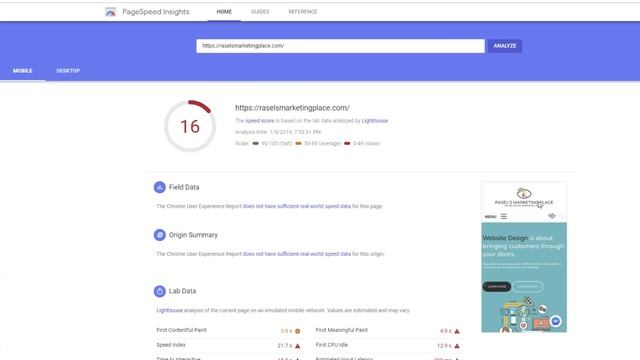Click the PageSpeed Insights title text
The image size is (640, 360).
coord(156,12)
